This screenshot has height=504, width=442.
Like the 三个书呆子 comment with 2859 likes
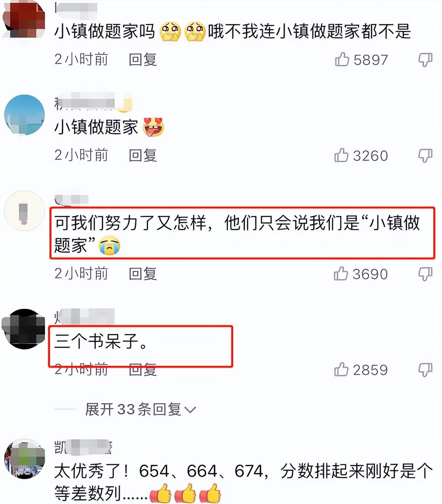tap(341, 369)
